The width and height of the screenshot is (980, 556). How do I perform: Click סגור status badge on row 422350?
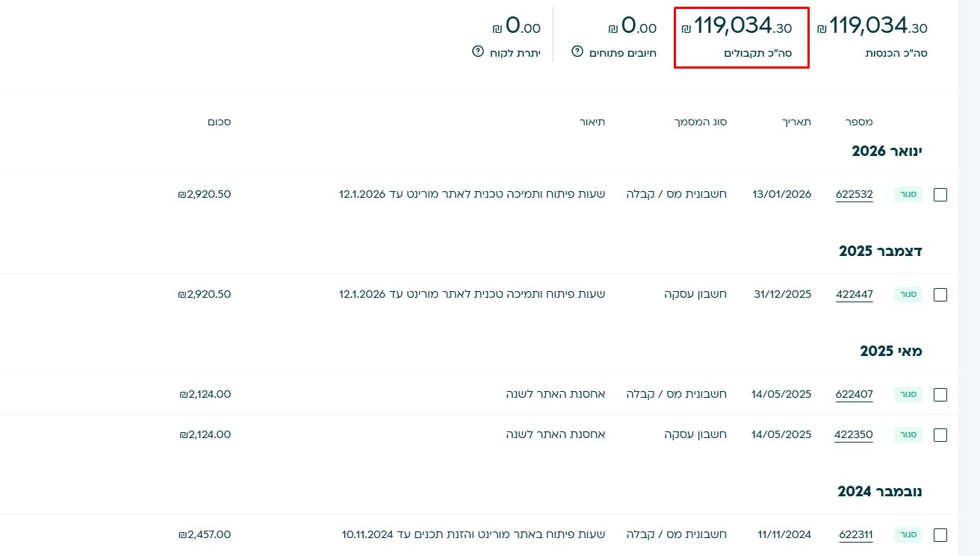point(908,435)
